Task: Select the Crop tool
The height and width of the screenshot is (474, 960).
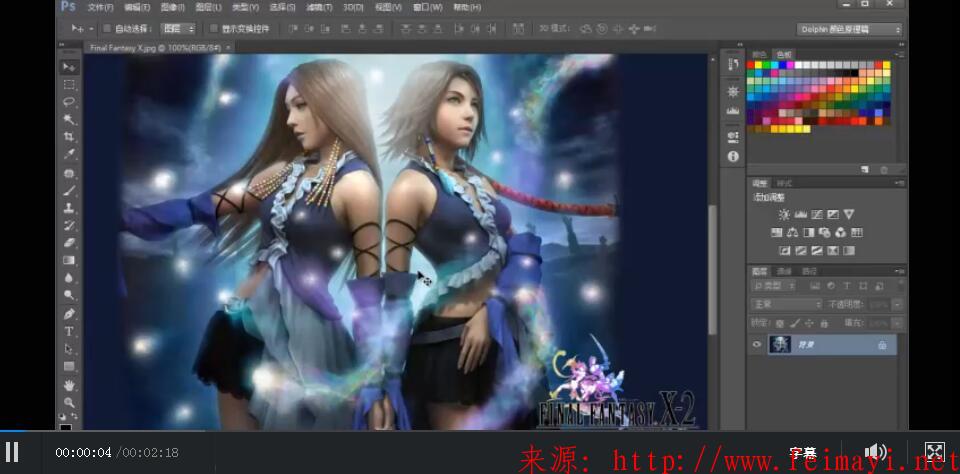Action: 69,137
